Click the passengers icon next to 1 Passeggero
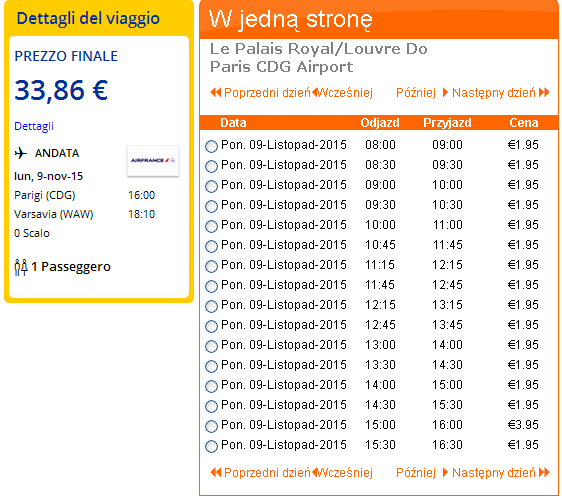Screen dimensions: 562x502 [x=21, y=267]
